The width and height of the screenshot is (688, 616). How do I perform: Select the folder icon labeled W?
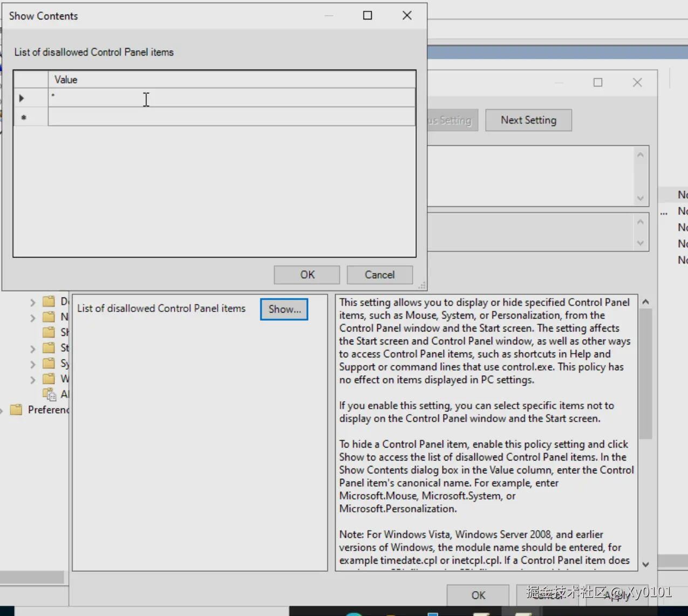coord(49,378)
